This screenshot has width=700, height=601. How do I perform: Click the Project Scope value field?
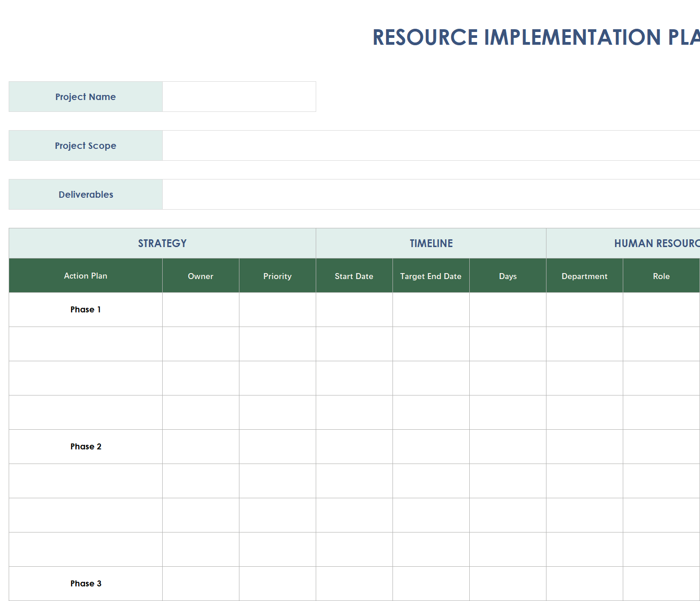[431, 146]
